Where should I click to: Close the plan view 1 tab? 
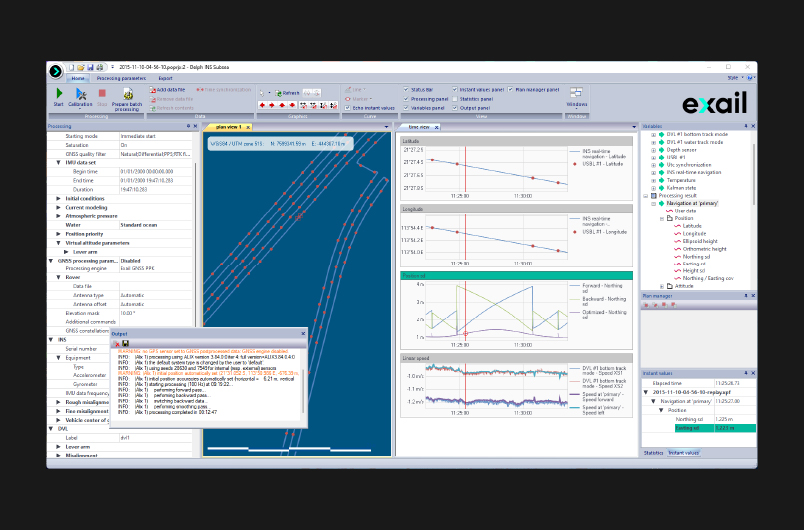(248, 127)
